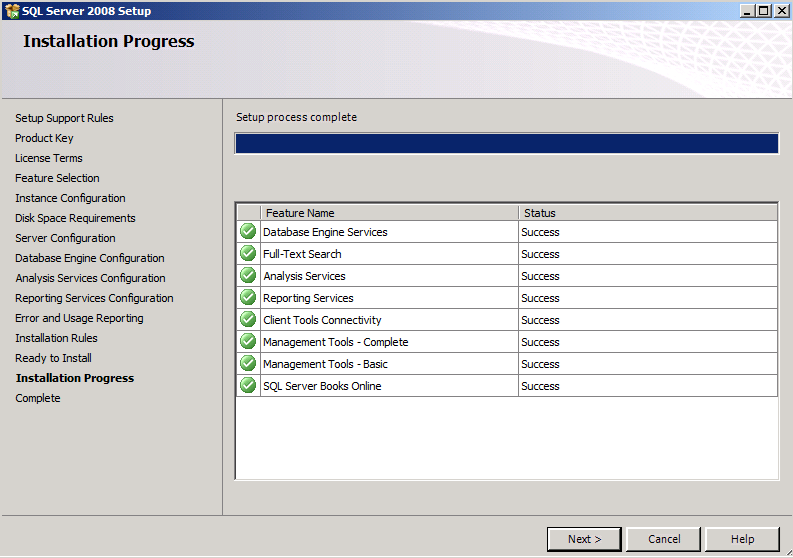Select Server Configuration step
This screenshot has height=558, width=793.
[65, 238]
